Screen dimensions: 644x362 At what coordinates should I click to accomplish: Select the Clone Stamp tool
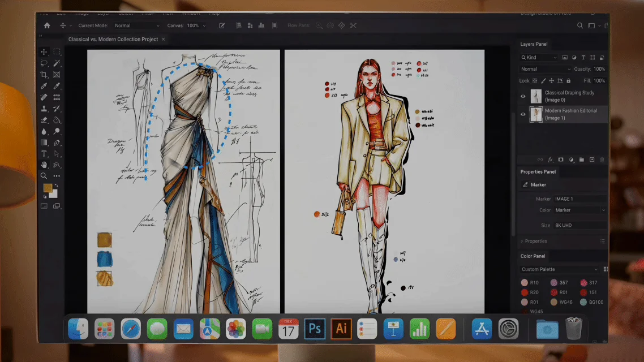[x=44, y=109]
